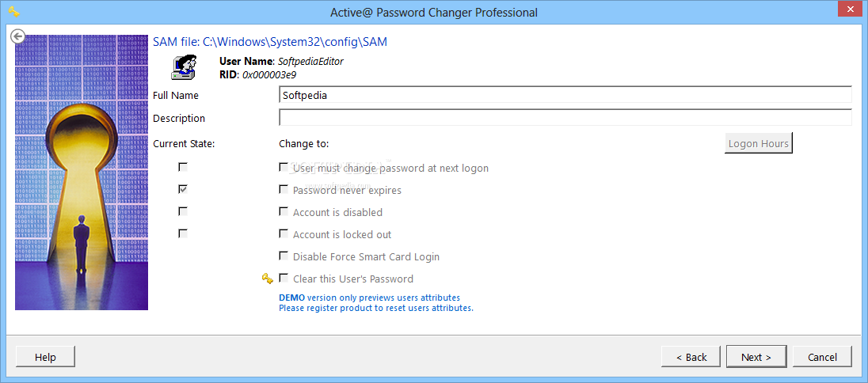Click the keys icon beside Clear this User's Password
The height and width of the screenshot is (383, 868).
[x=268, y=279]
